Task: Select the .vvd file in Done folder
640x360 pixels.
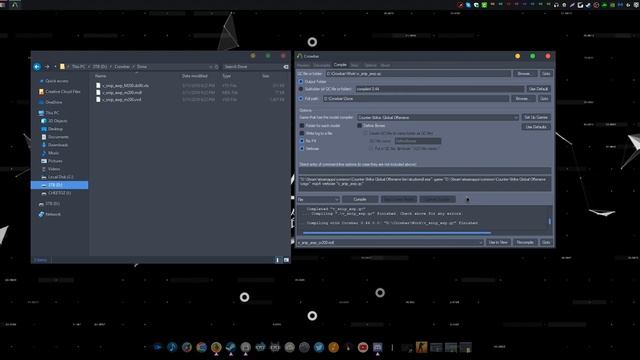Action: (118, 99)
